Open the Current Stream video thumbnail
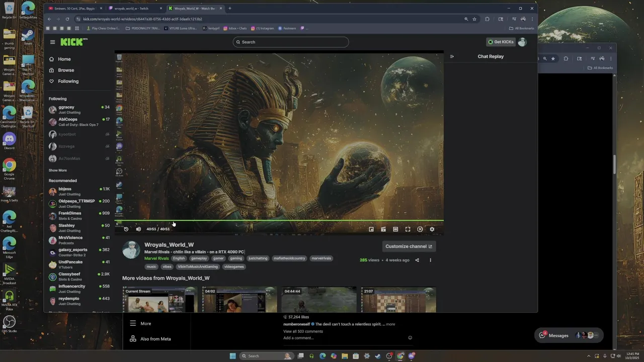Viewport: 644px width, 362px height. [160, 300]
